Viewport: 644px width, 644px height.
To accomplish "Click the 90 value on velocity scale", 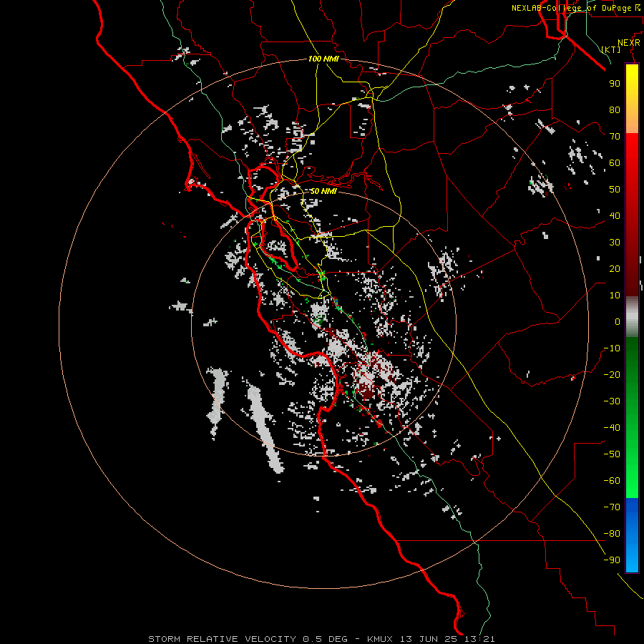I will (x=615, y=84).
